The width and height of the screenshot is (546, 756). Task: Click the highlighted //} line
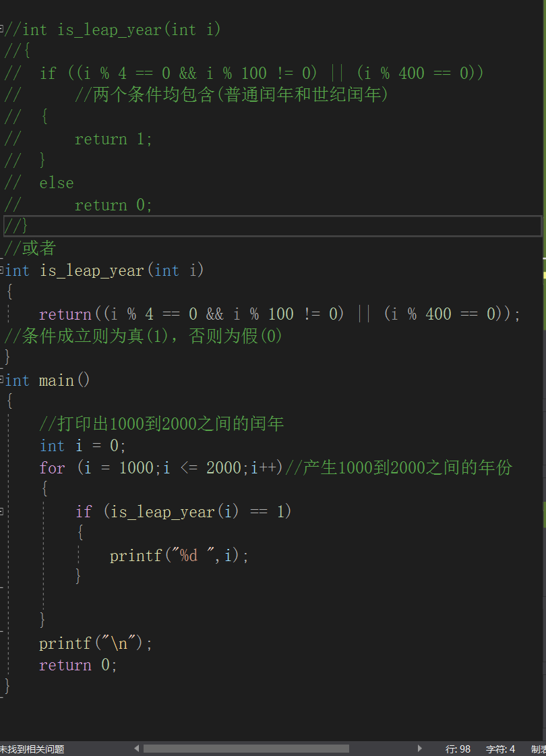(x=273, y=226)
